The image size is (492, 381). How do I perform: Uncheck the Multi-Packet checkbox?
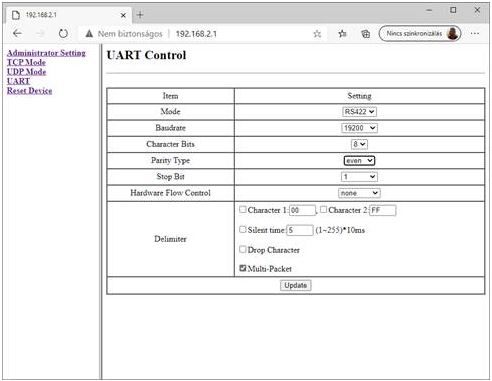pos(243,268)
